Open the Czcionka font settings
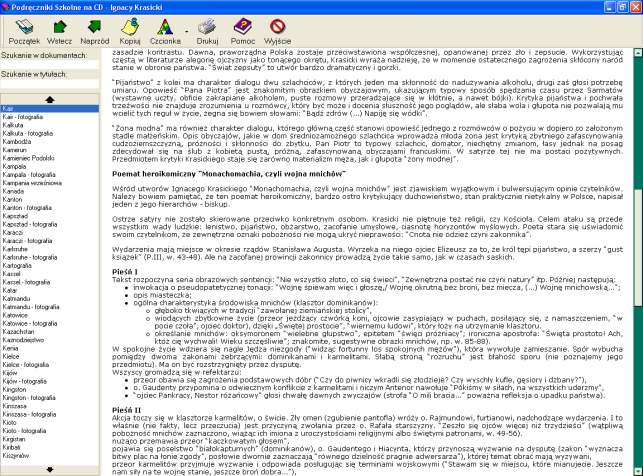Viewport: 643px width, 476px height. click(x=167, y=31)
